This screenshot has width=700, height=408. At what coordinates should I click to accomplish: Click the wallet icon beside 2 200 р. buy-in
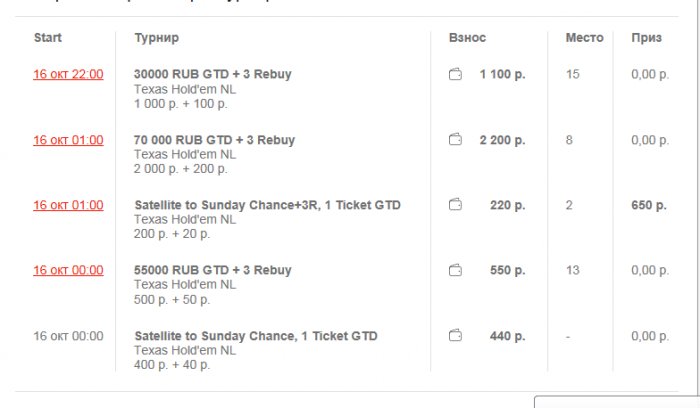pos(455,140)
